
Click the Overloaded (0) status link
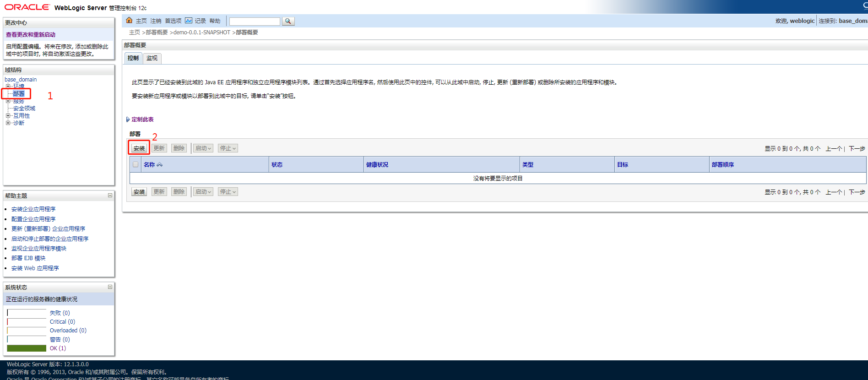[68, 331]
